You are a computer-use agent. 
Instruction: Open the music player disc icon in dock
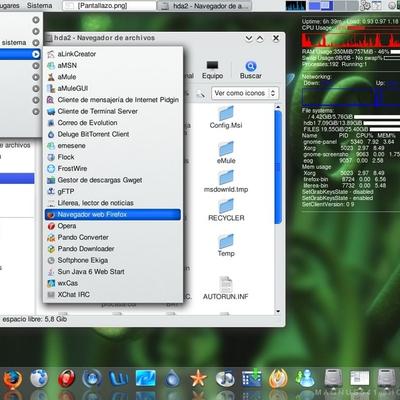pyautogui.click(x=225, y=379)
